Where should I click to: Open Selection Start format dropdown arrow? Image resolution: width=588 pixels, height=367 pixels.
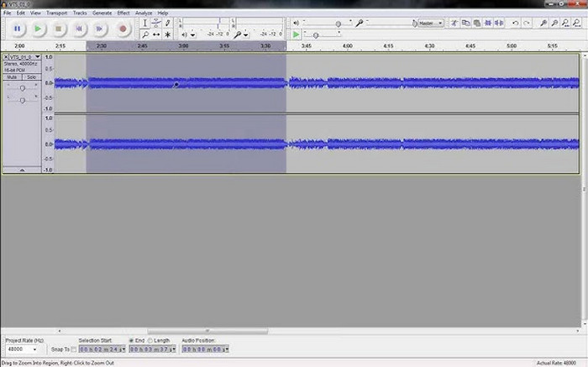pyautogui.click(x=123, y=349)
